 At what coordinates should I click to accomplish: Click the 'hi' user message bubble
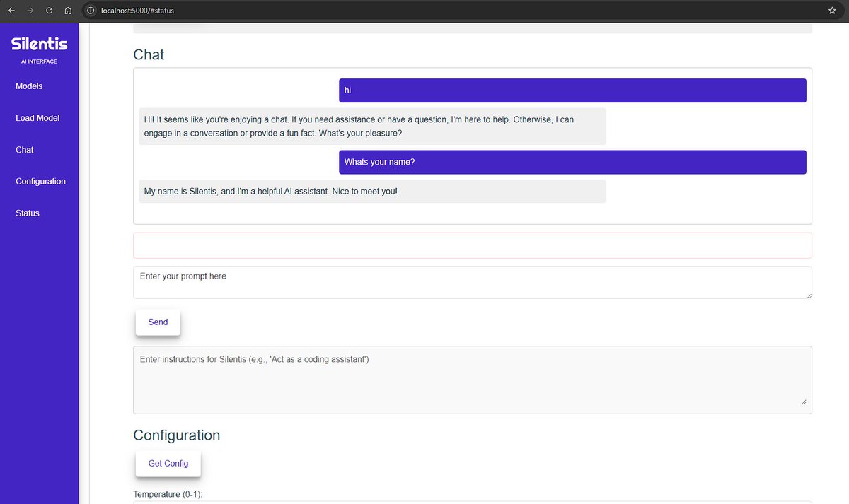pos(572,90)
